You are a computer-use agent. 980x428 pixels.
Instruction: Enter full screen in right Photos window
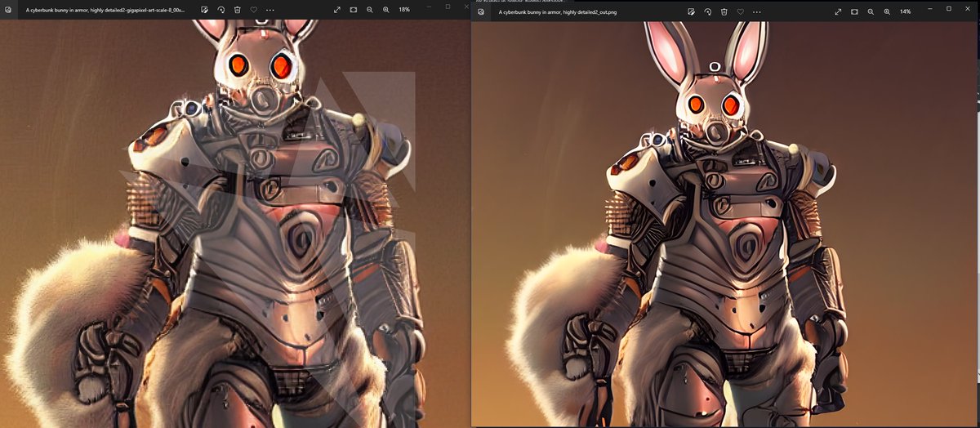pyautogui.click(x=838, y=11)
